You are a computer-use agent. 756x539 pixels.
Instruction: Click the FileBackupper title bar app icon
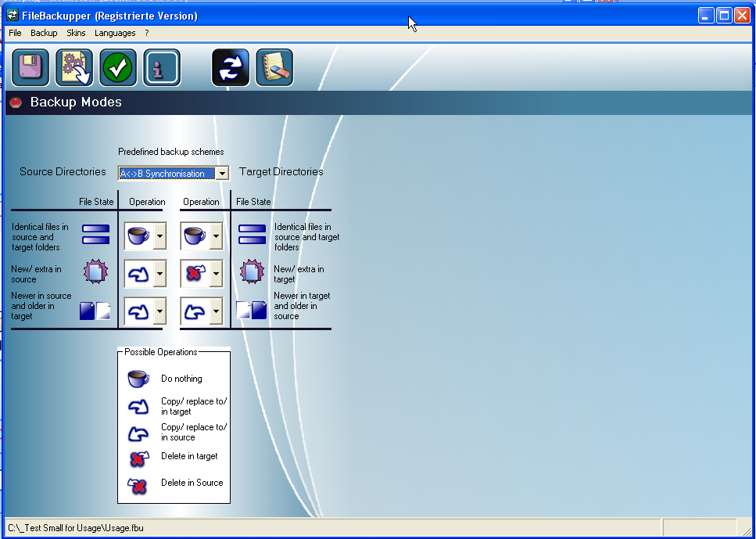[12, 16]
